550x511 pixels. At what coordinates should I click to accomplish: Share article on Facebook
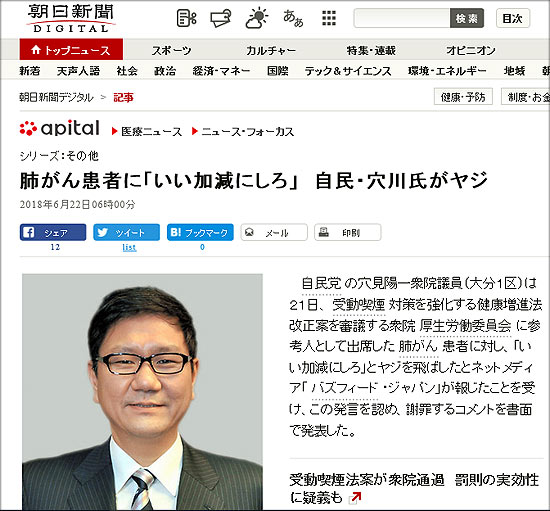[x=53, y=232]
